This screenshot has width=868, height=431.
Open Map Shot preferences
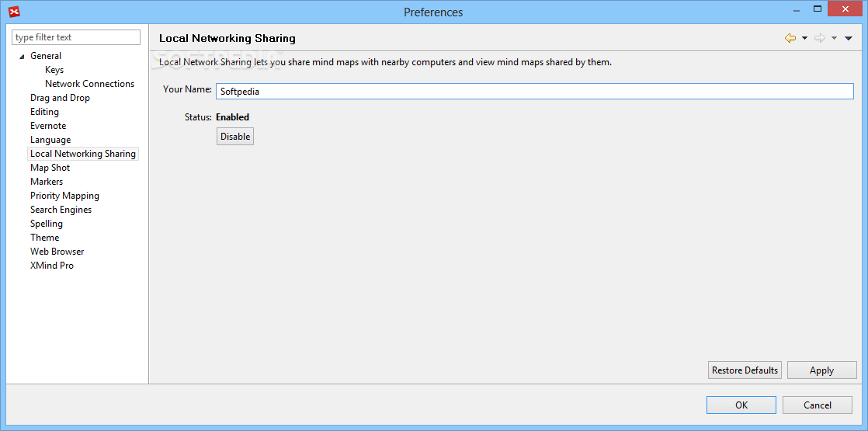pos(50,167)
